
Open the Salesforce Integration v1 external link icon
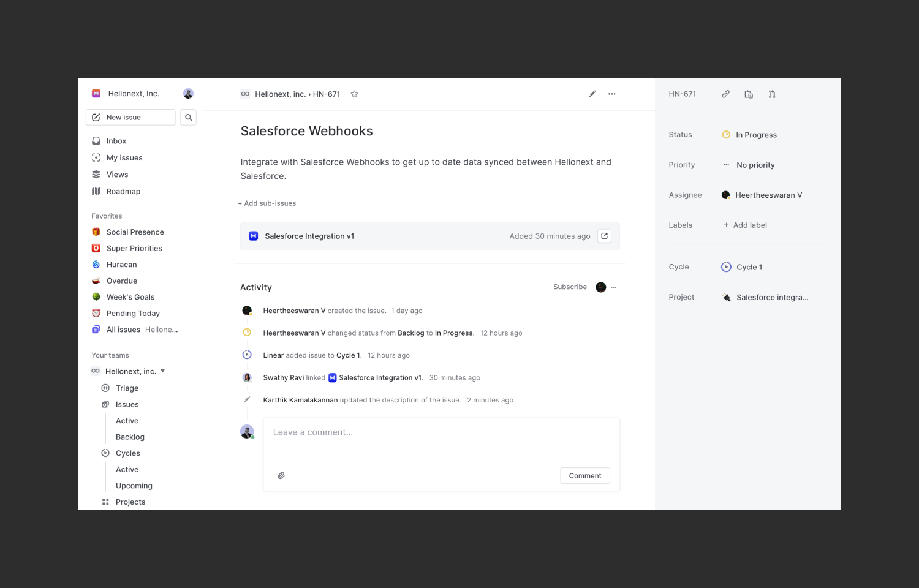point(604,236)
